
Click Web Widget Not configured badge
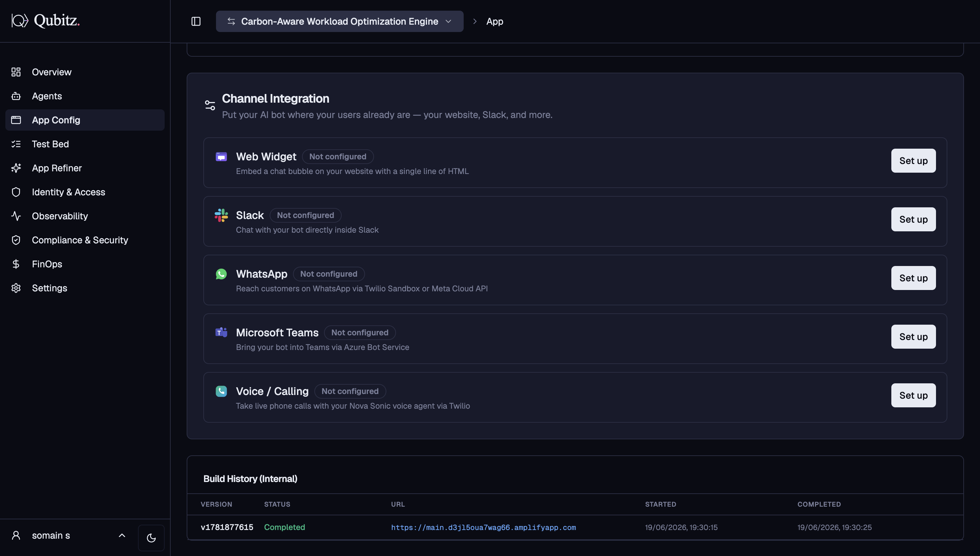click(x=338, y=157)
